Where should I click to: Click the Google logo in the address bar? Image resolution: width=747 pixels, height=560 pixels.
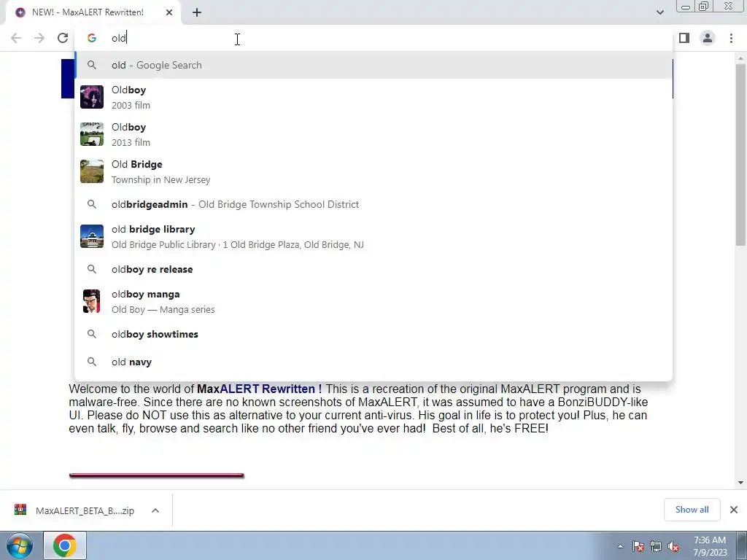[x=91, y=38]
